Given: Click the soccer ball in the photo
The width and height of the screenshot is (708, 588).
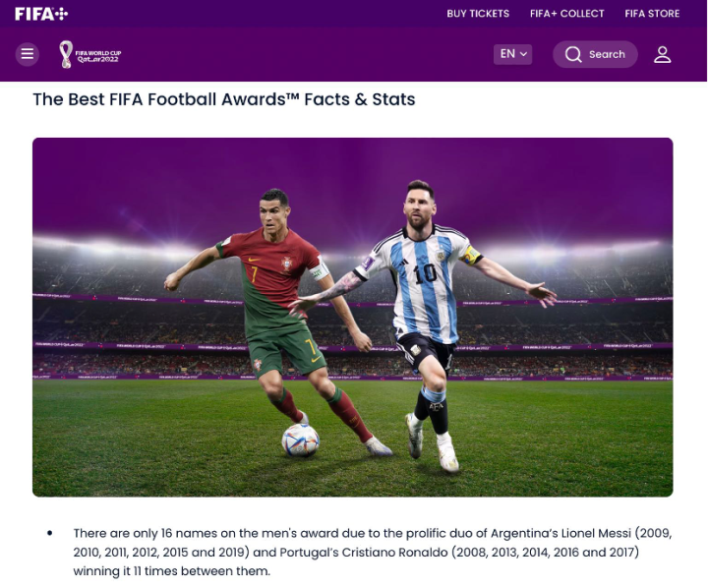Looking at the screenshot, I should point(300,440).
